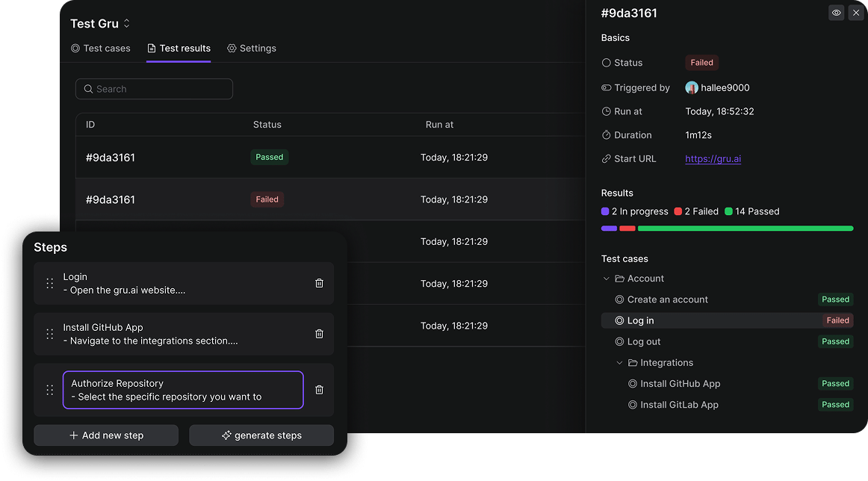Viewport: 868px width, 481px height.
Task: Click the Account folder label
Action: tap(645, 279)
